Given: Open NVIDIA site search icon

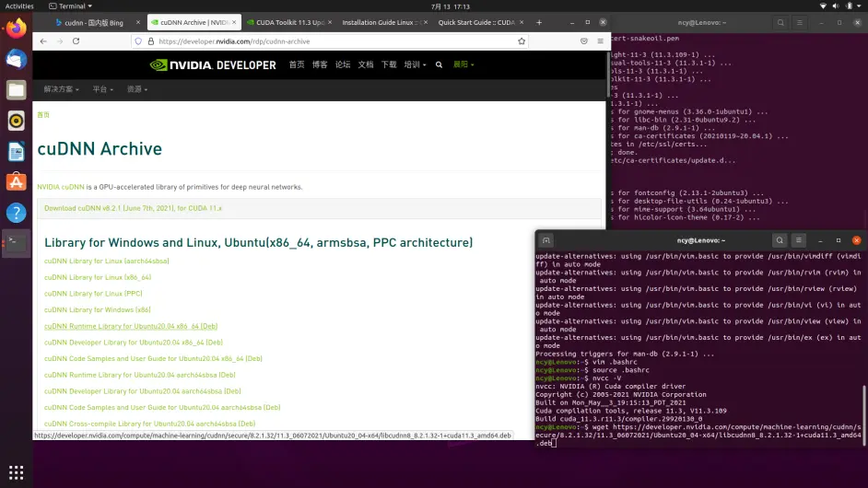Looking at the screenshot, I should (x=439, y=64).
